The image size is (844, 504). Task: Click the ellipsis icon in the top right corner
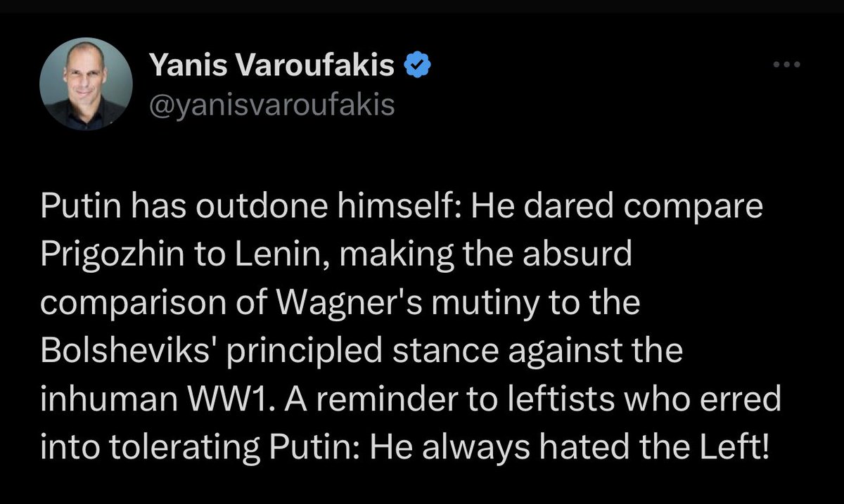(x=786, y=63)
